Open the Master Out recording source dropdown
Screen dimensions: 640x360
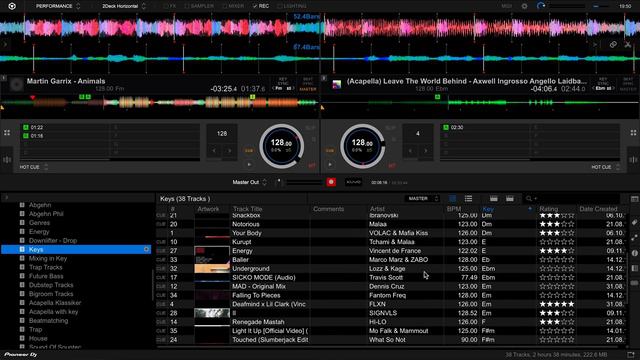pyautogui.click(x=249, y=182)
